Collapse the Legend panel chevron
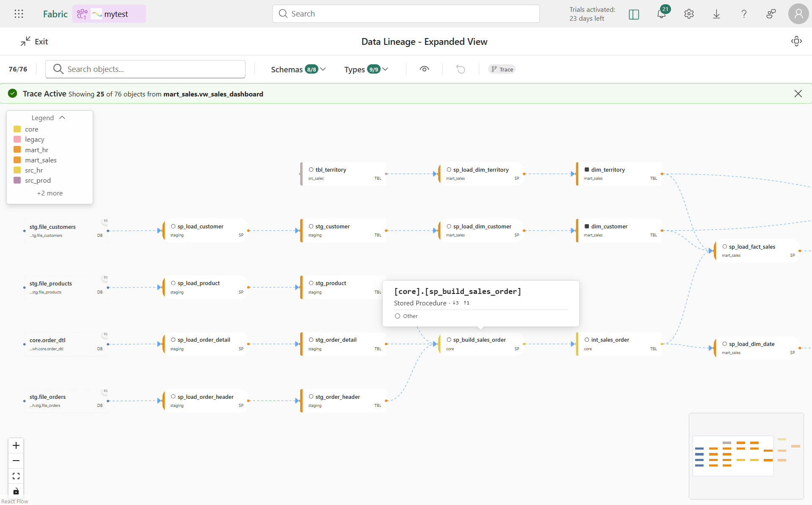Screen dimensions: 812x505 pos(62,117)
